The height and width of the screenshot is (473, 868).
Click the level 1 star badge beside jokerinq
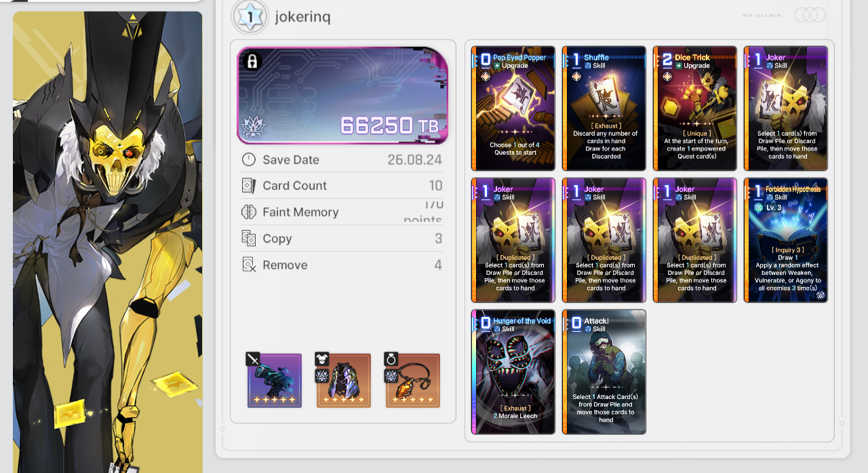click(x=250, y=16)
